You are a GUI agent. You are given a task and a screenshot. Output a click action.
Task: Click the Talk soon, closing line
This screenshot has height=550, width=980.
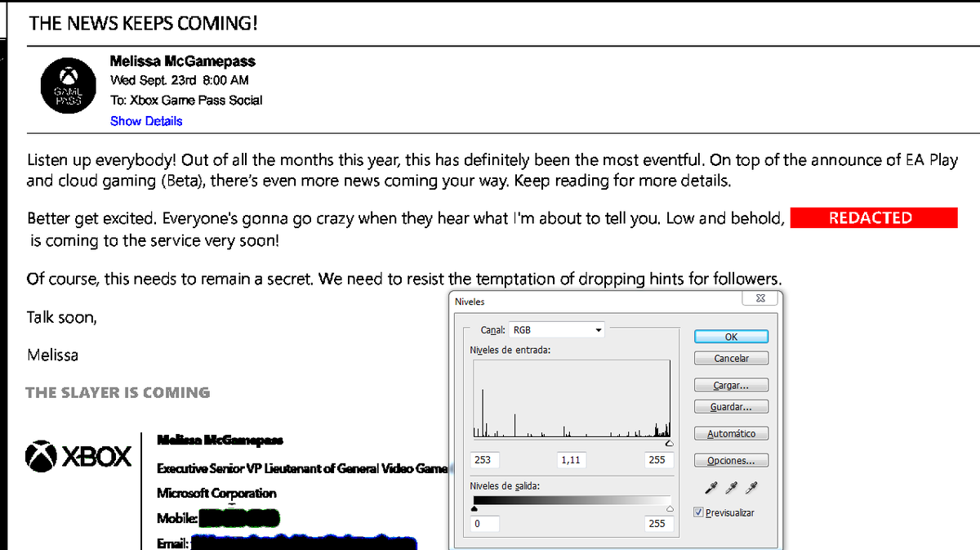61,317
